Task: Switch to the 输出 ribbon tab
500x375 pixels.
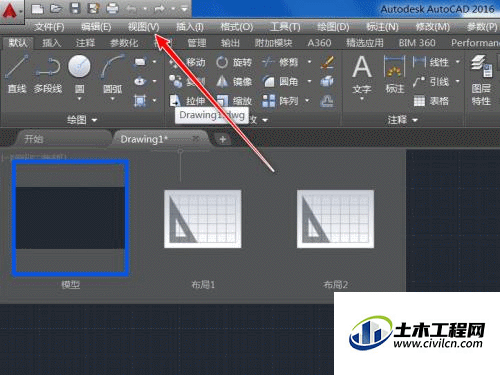Action: [230, 43]
